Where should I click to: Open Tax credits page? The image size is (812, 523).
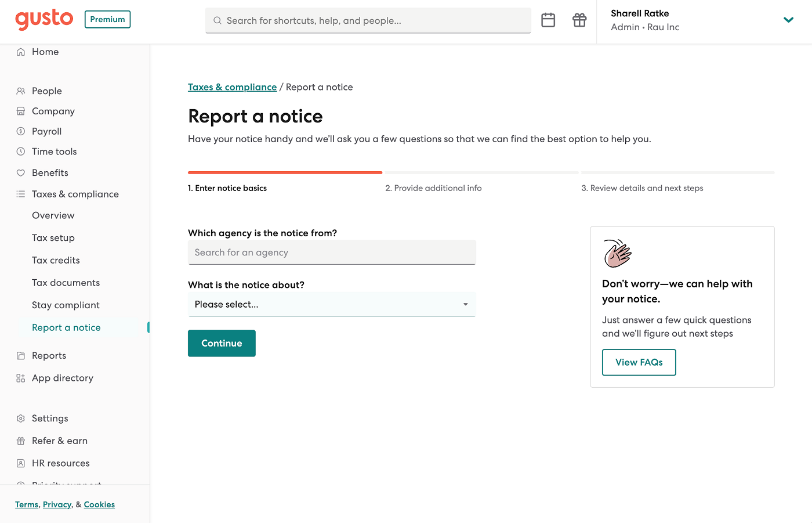(56, 260)
